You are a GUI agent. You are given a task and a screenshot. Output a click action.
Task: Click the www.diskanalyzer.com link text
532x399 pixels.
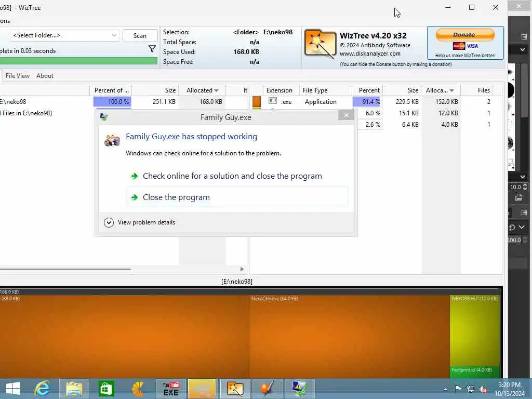pos(370,54)
